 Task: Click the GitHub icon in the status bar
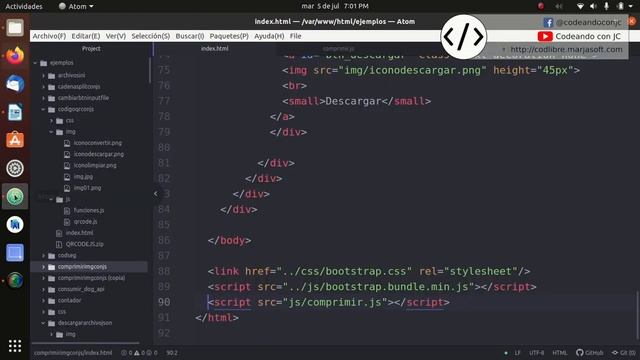tap(580, 353)
